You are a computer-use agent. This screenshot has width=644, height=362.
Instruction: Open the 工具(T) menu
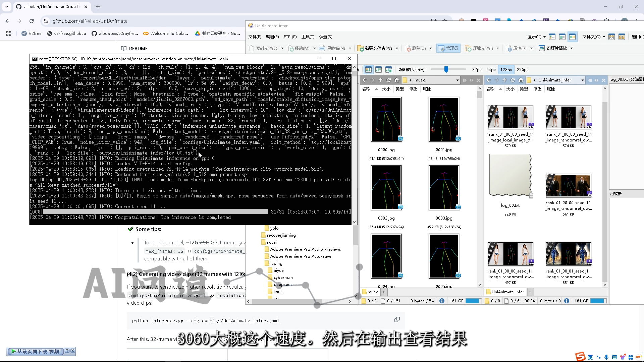pos(308,37)
